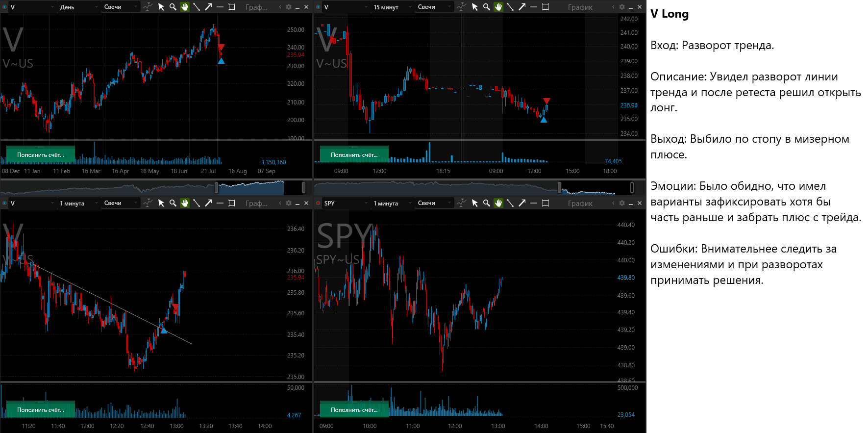
Task: Click Пополнить счёт button in the V 1-minute chart
Action: click(x=41, y=409)
